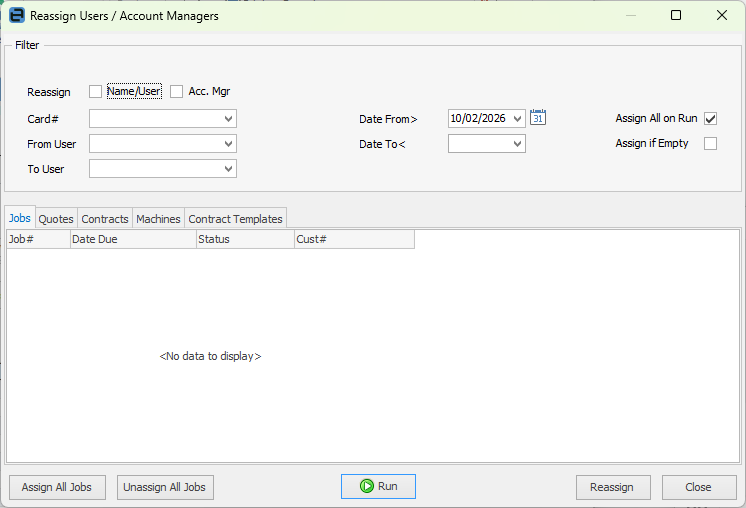
Task: Sort by the Job# column header
Action: coord(39,239)
